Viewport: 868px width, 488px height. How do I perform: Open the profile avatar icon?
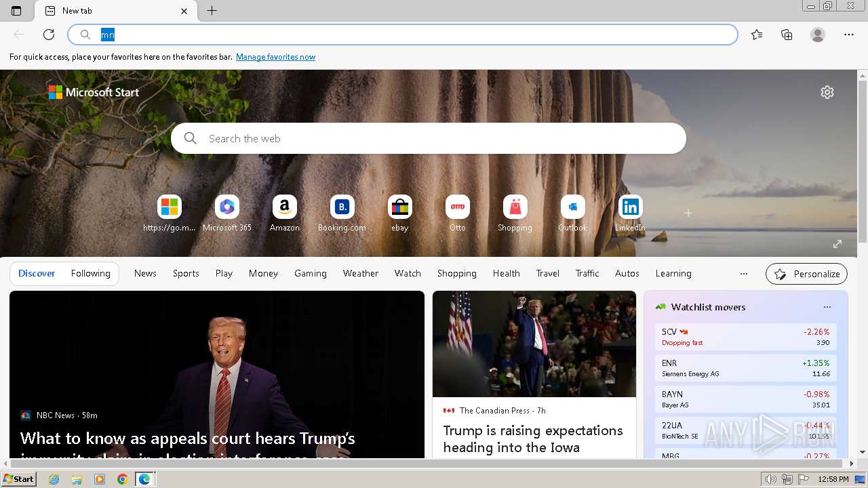tap(818, 35)
